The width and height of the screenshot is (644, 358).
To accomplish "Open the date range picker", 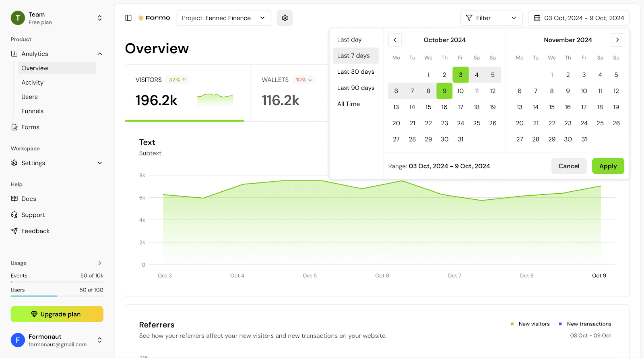I will coord(579,18).
